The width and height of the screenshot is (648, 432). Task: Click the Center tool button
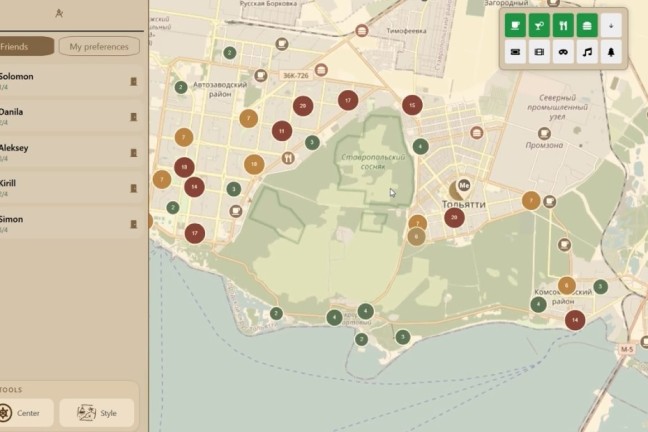[x=26, y=413]
